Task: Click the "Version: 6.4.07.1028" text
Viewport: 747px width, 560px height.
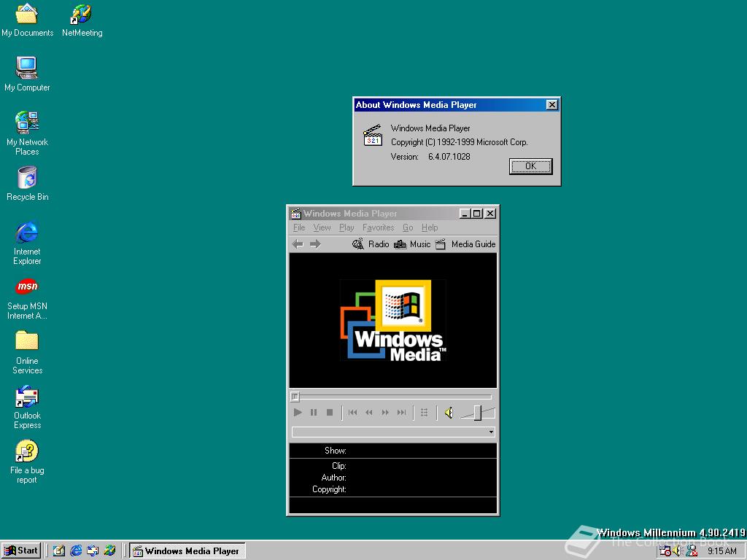Action: pyautogui.click(x=430, y=157)
